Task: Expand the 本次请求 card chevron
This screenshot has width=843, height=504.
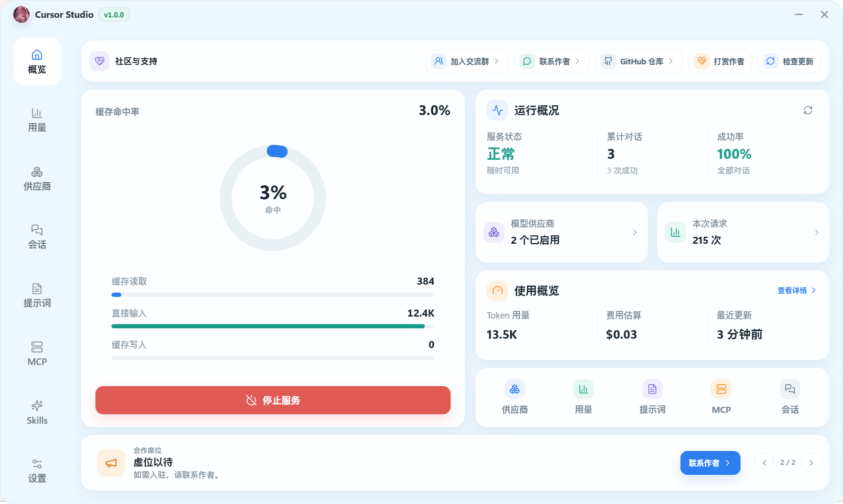Action: (x=817, y=232)
